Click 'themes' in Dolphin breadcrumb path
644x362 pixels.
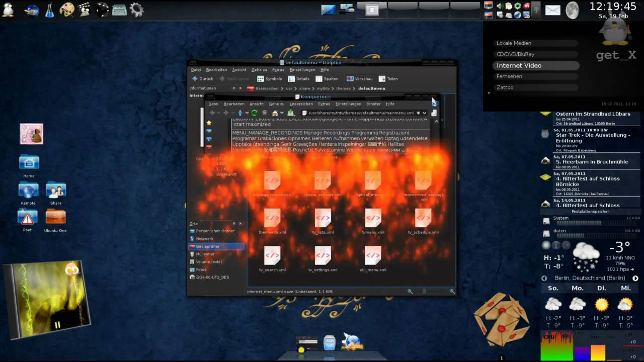click(344, 88)
